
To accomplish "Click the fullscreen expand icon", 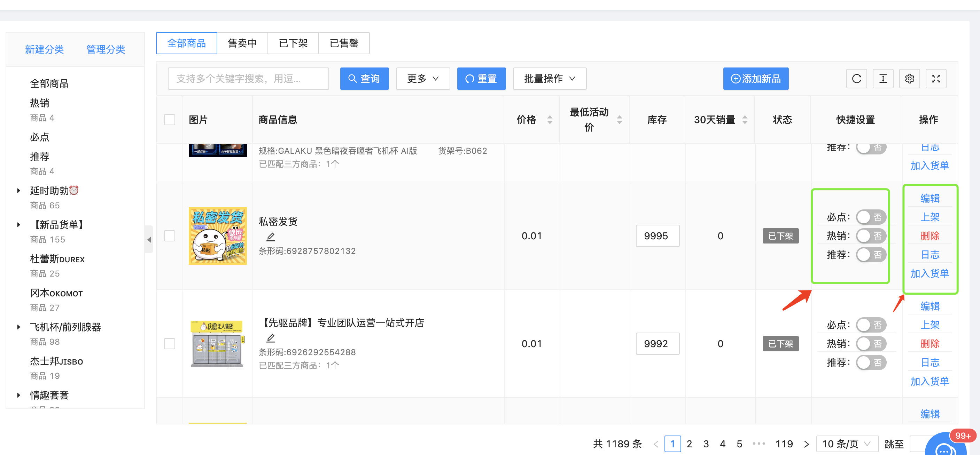I will click(935, 79).
